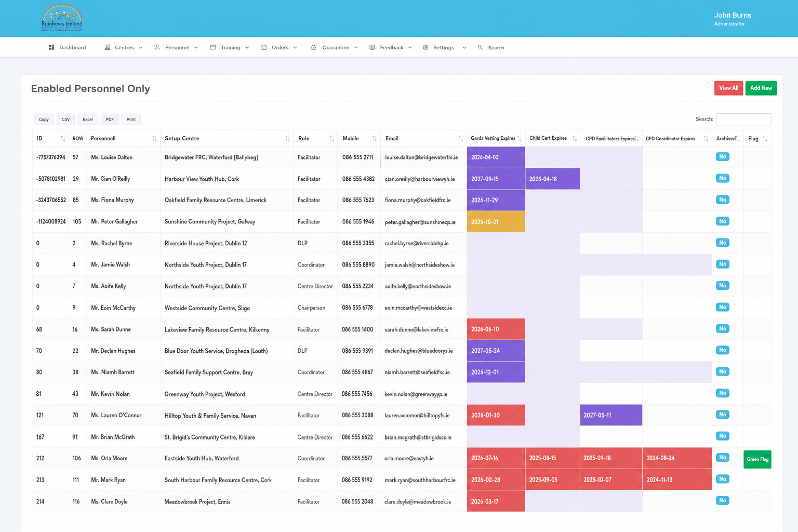
Task: Toggle Archived No badge for Sarah Dunne
Action: [x=723, y=328]
